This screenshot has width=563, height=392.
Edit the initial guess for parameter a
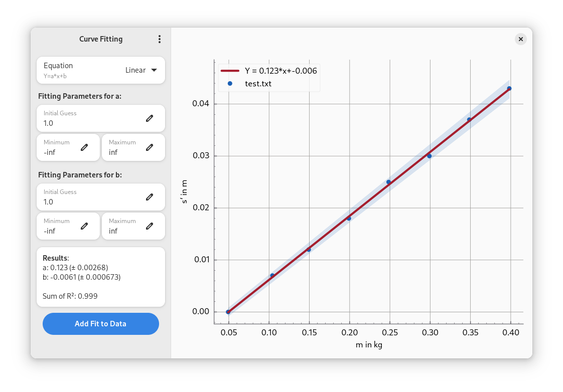[149, 118]
